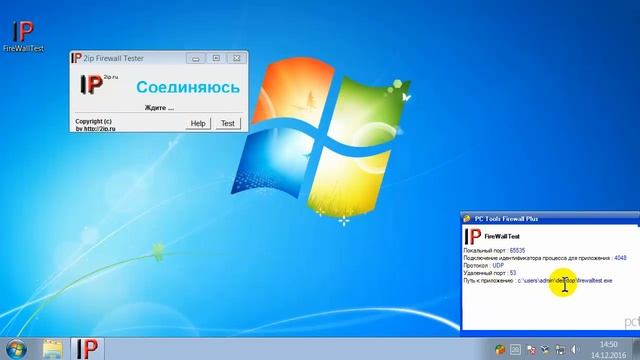Screen dimensions: 640x360
Task: Click the 'Локальный порт' label
Action: click(x=484, y=251)
